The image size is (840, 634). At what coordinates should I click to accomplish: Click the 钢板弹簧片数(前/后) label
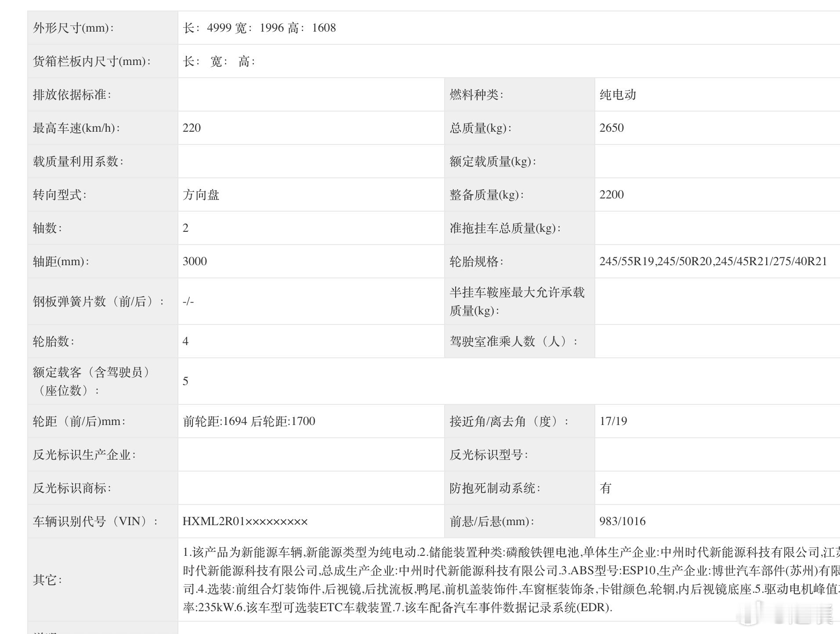(99, 301)
